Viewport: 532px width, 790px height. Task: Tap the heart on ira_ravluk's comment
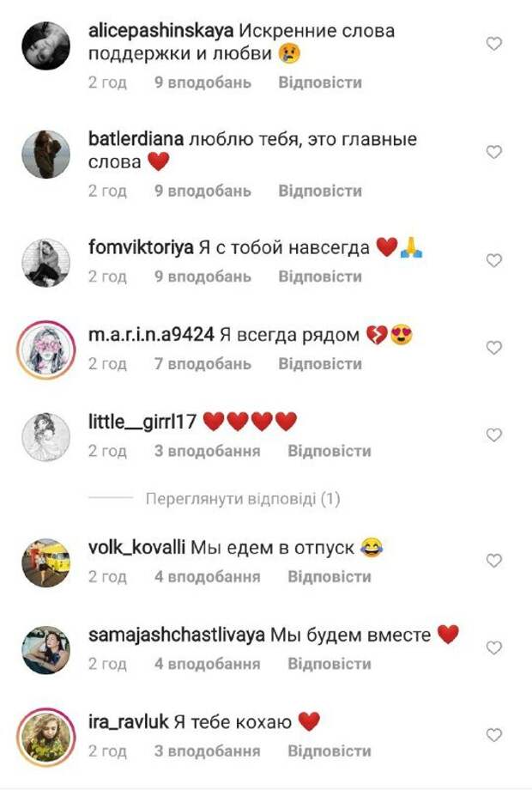[493, 736]
